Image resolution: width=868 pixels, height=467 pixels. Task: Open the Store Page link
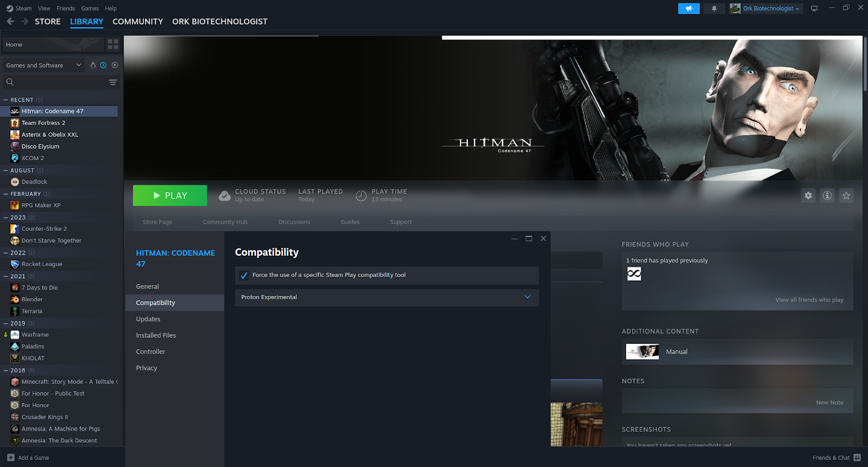coord(157,222)
